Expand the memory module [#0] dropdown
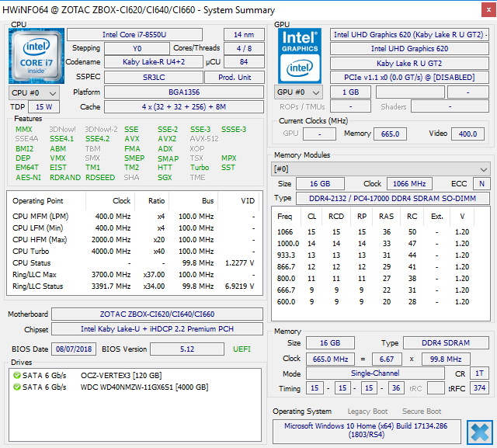This screenshot has width=497, height=448. click(x=380, y=168)
